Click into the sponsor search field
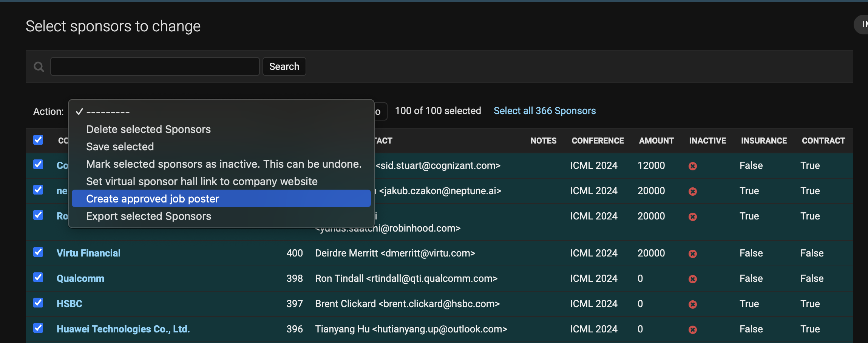Screen dimensions: 868x343 (x=155, y=66)
